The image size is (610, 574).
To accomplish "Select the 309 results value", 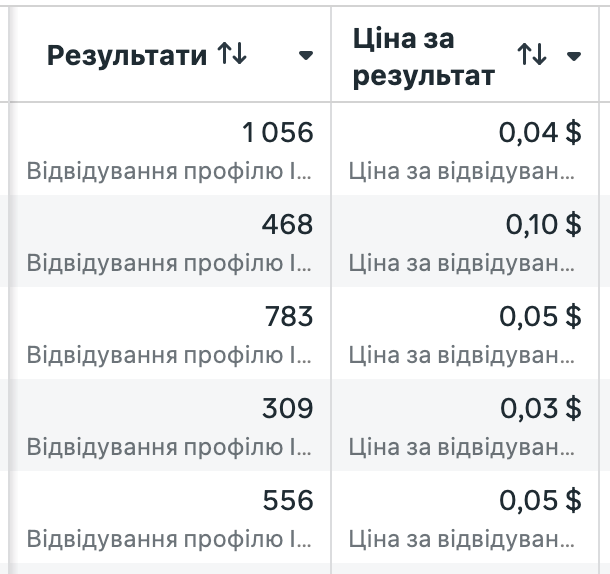I will [287, 408].
